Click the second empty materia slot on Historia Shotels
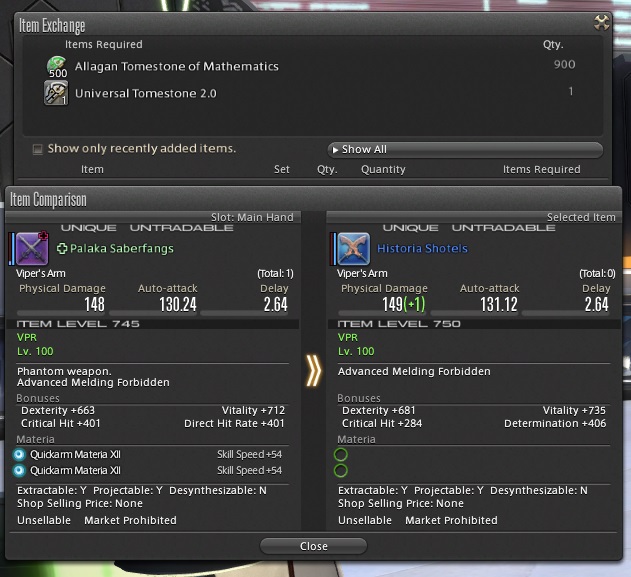The height and width of the screenshot is (577, 631). [x=340, y=470]
